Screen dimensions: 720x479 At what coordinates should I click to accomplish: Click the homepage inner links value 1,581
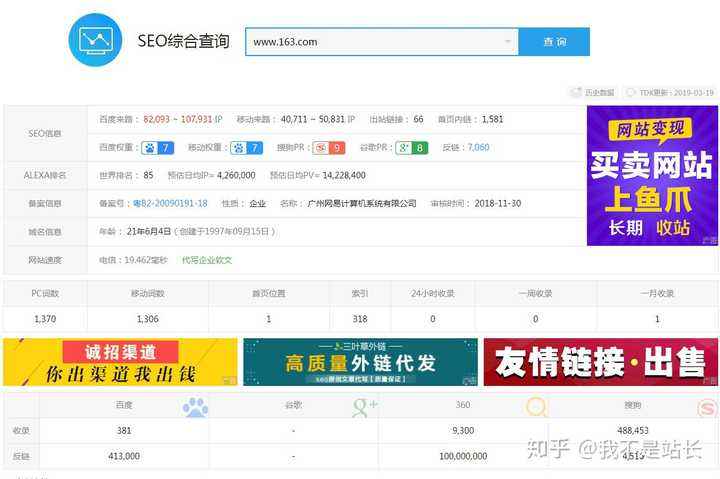coord(492,119)
